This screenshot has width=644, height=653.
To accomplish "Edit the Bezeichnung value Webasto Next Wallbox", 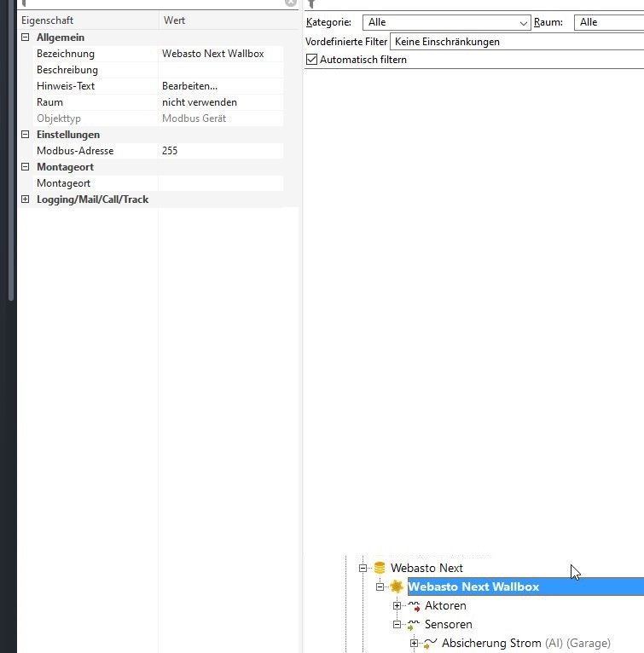I will point(221,54).
